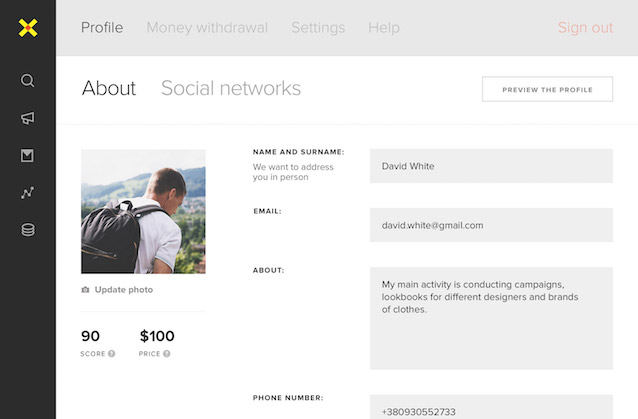Open finances via the coins stack icon

coord(28,230)
